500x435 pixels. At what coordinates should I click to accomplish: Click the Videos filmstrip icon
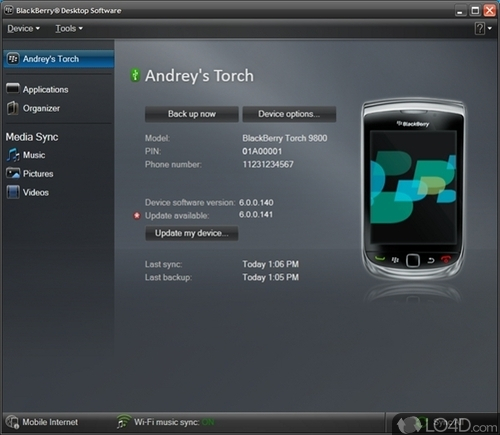pos(13,192)
